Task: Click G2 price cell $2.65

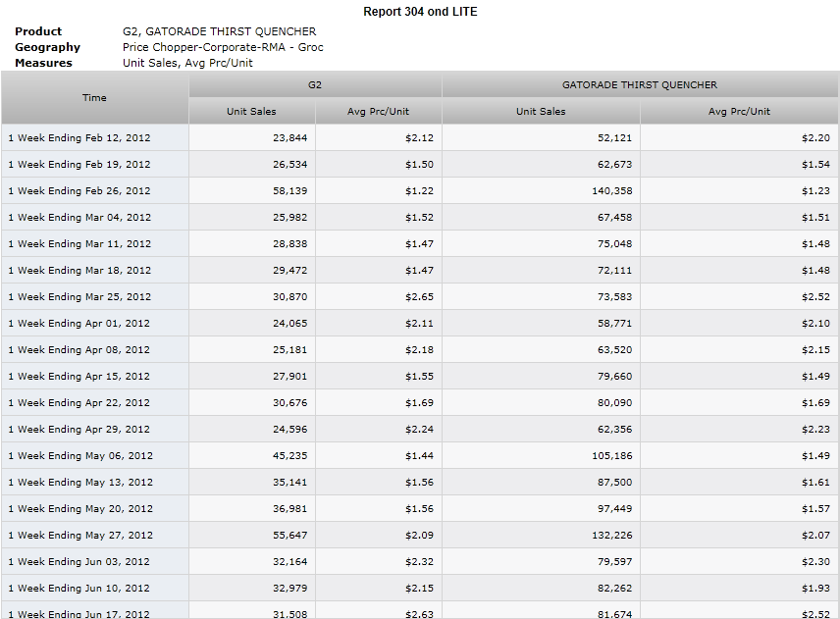Action: [378, 296]
